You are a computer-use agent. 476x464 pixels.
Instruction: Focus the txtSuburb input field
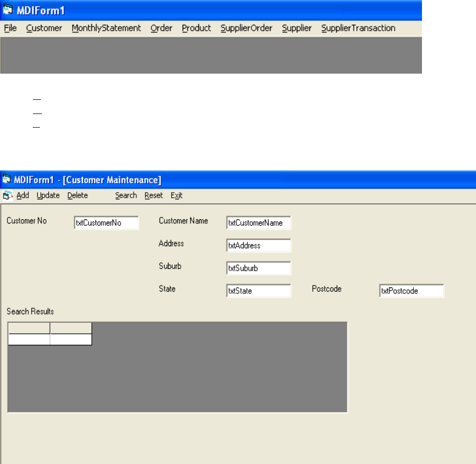point(258,268)
